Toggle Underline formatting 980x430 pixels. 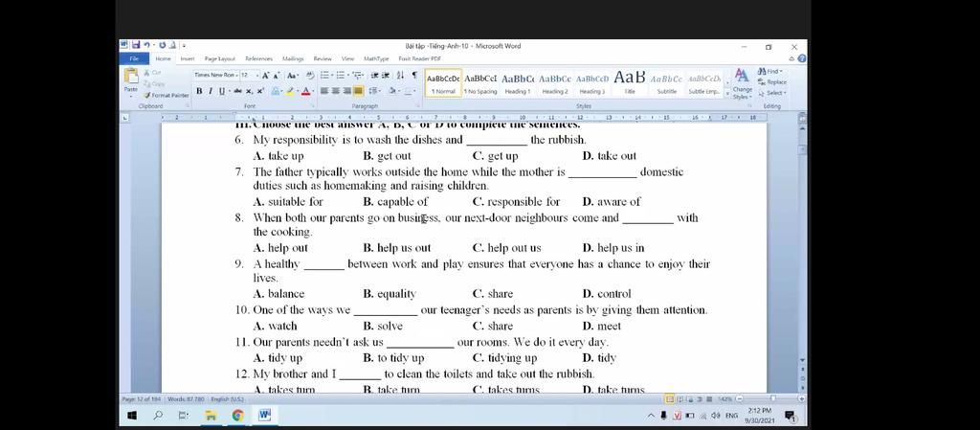[x=222, y=90]
